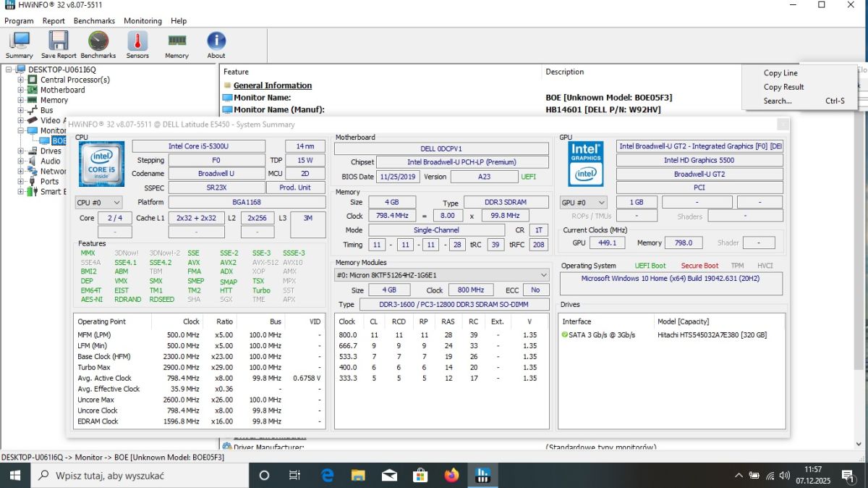
Task: Click the DESKTOP-U061I6Q computer root node
Action: [x=62, y=70]
